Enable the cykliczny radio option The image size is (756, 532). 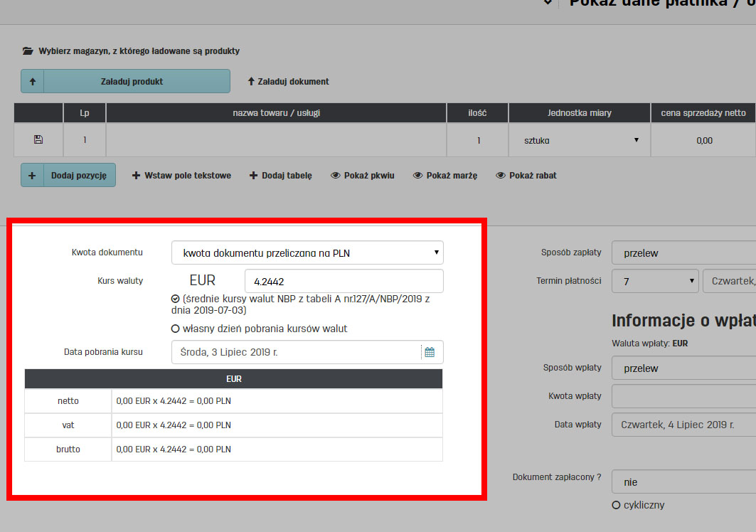[616, 505]
